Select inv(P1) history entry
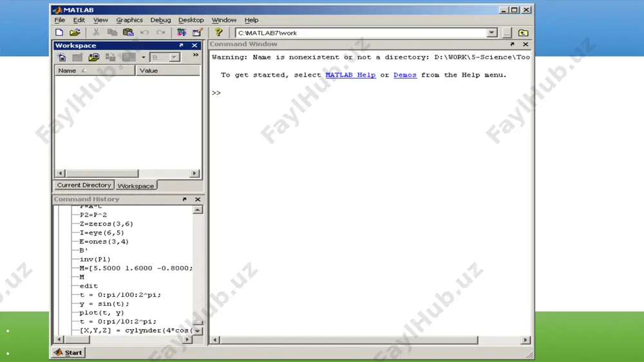This screenshot has height=362, width=644. [95, 260]
